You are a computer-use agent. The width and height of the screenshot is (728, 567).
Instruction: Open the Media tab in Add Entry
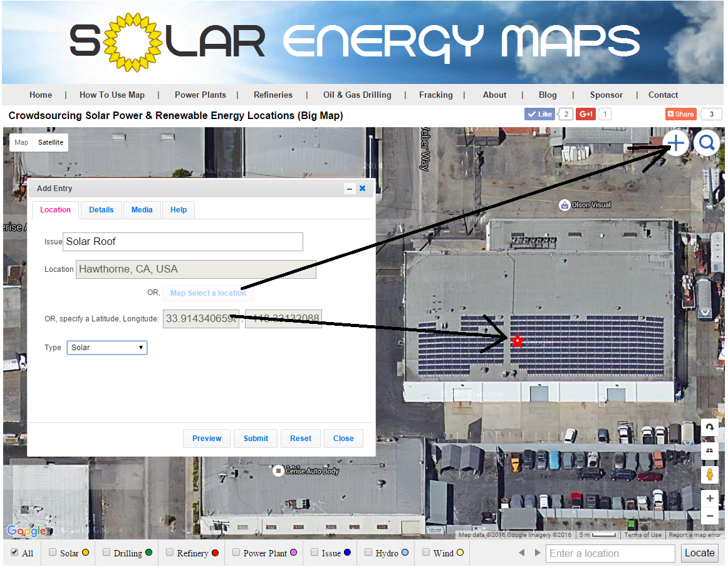(142, 210)
